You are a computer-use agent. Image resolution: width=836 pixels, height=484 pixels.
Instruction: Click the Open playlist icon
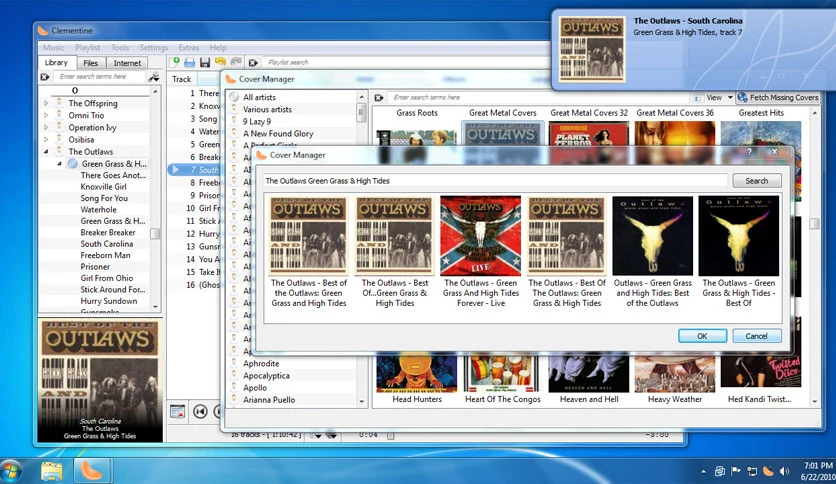pyautogui.click(x=189, y=62)
